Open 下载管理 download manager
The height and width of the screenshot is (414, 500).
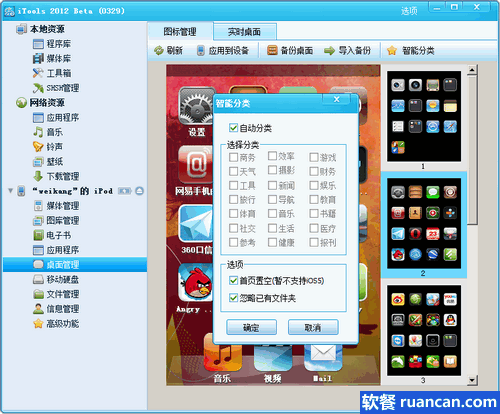click(x=56, y=176)
